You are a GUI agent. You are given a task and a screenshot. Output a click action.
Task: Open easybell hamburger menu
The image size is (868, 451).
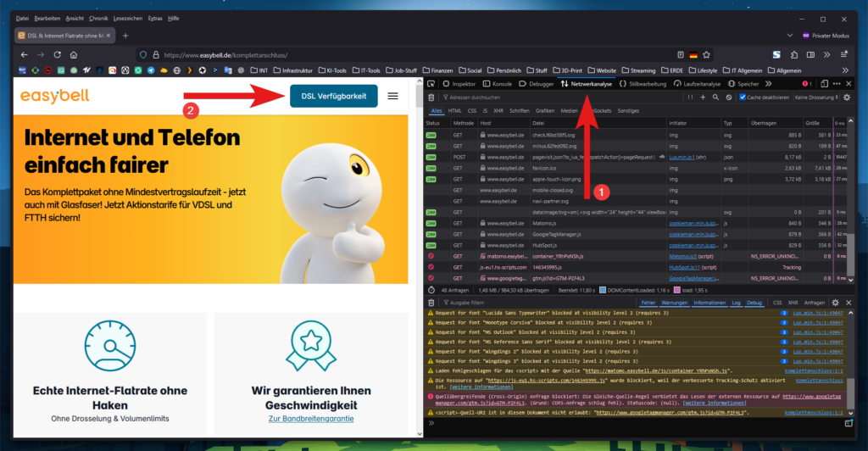[392, 96]
